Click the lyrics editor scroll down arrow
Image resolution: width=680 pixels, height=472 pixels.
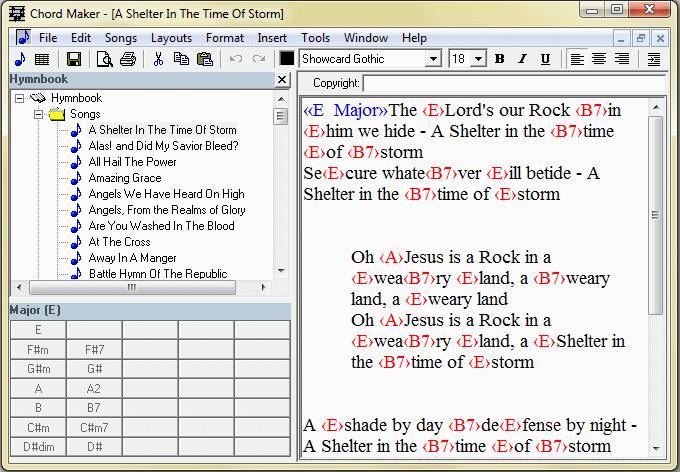tap(656, 449)
